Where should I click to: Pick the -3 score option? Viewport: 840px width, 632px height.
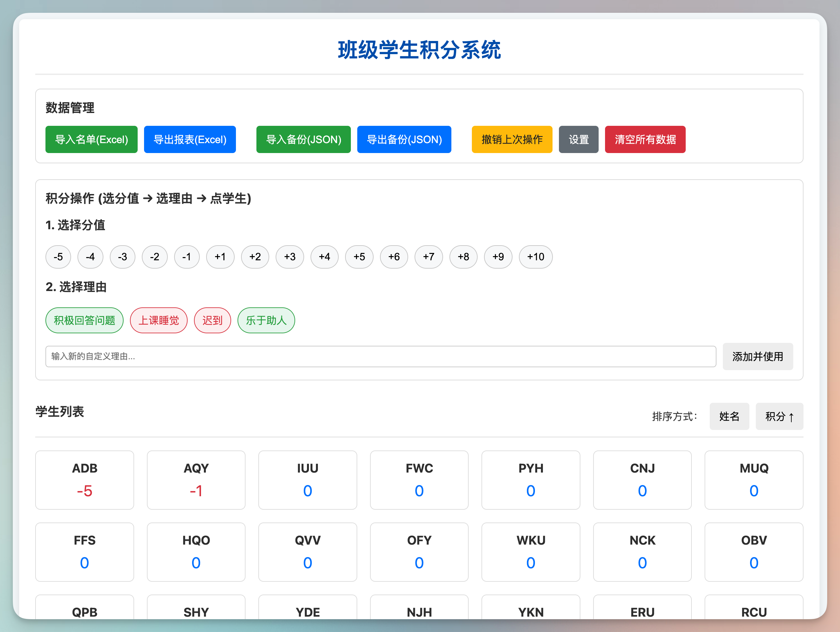[x=122, y=257]
